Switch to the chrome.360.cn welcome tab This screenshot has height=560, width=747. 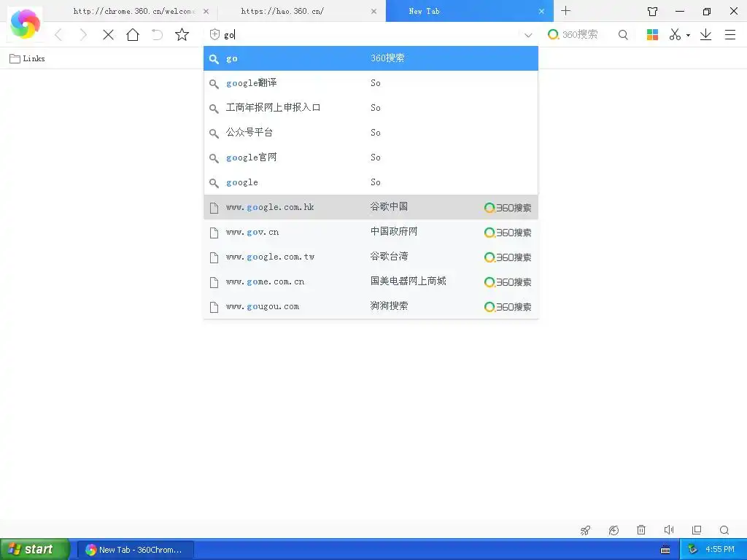134,11
